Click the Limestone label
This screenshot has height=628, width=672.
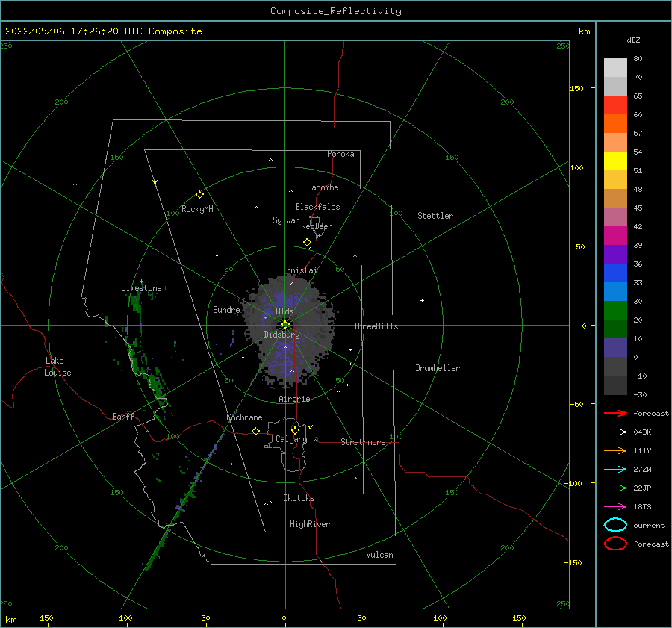coord(141,288)
